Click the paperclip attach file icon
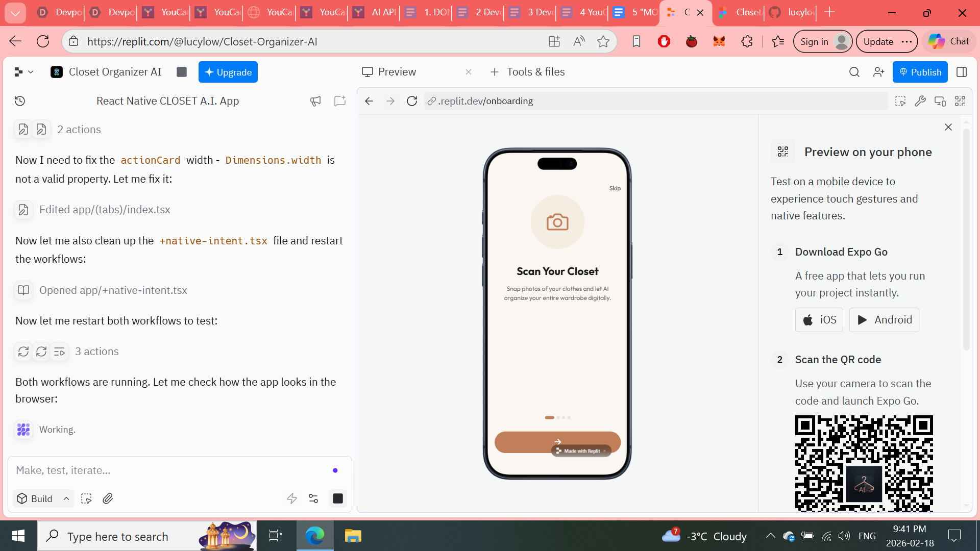The width and height of the screenshot is (980, 551). [x=108, y=498]
